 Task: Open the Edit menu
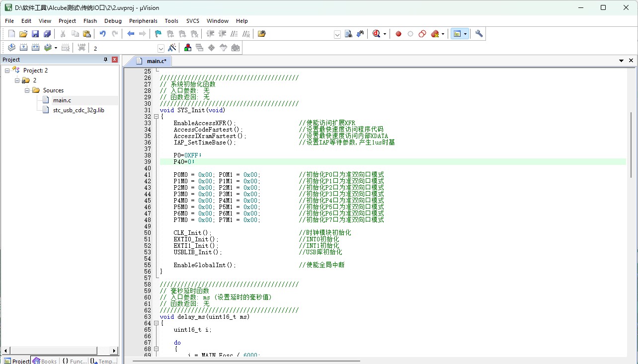[26, 21]
